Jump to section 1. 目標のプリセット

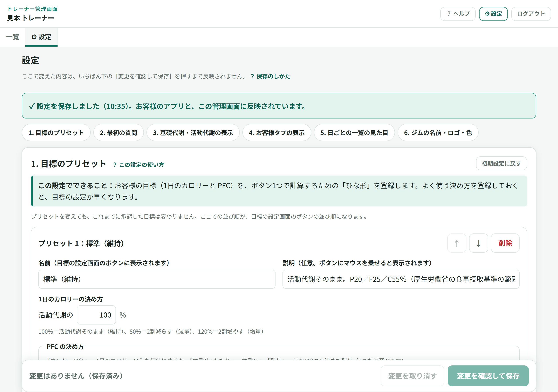pos(56,133)
